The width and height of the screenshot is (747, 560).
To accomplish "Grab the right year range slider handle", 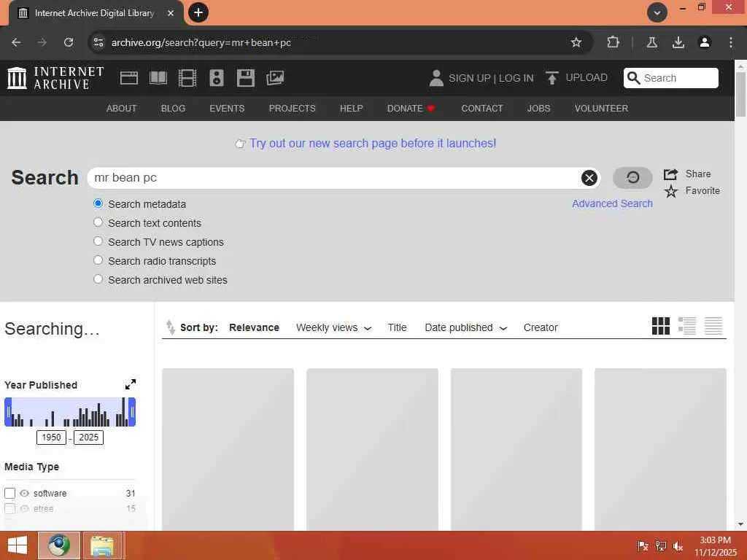I will coord(133,412).
